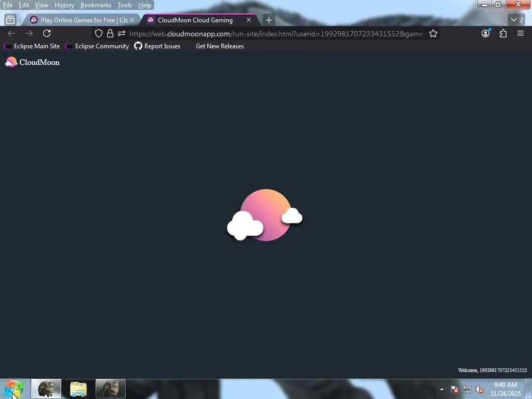The height and width of the screenshot is (399, 532).
Task: Open a new tab with plus button
Action: tap(269, 20)
